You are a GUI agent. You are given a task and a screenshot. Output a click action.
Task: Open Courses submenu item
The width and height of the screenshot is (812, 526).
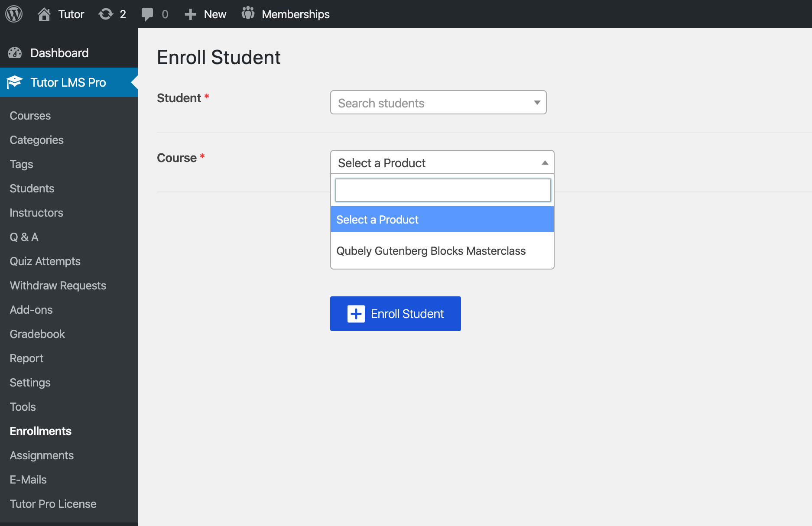[x=30, y=116]
